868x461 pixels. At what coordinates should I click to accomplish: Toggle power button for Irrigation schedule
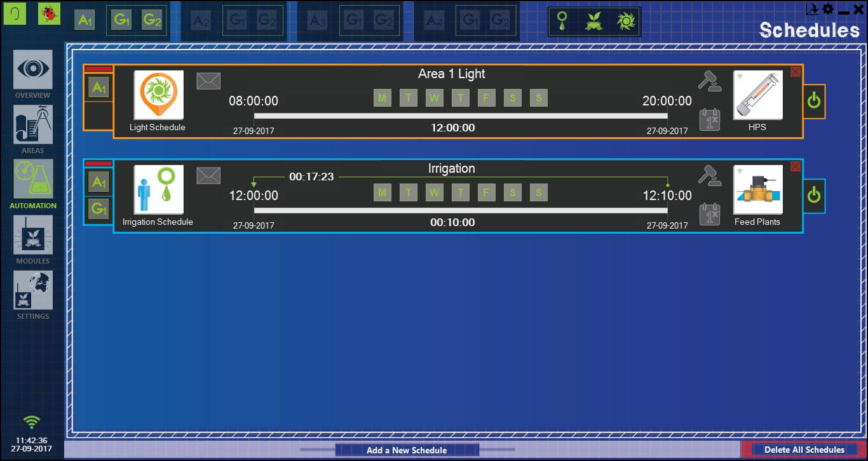814,196
